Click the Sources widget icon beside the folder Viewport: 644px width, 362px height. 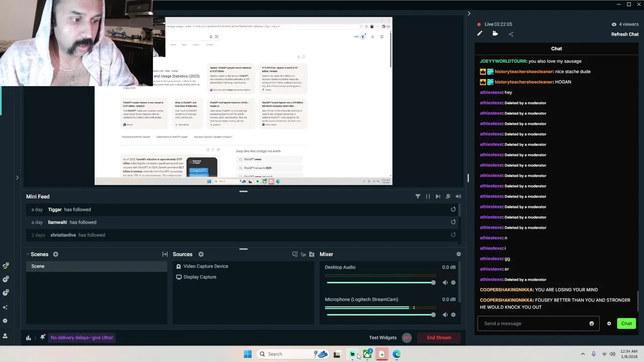(x=303, y=254)
